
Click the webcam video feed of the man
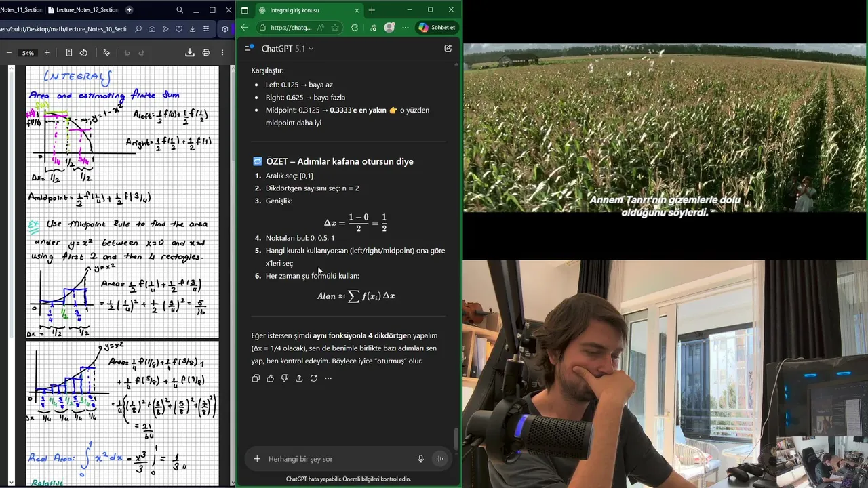665,373
